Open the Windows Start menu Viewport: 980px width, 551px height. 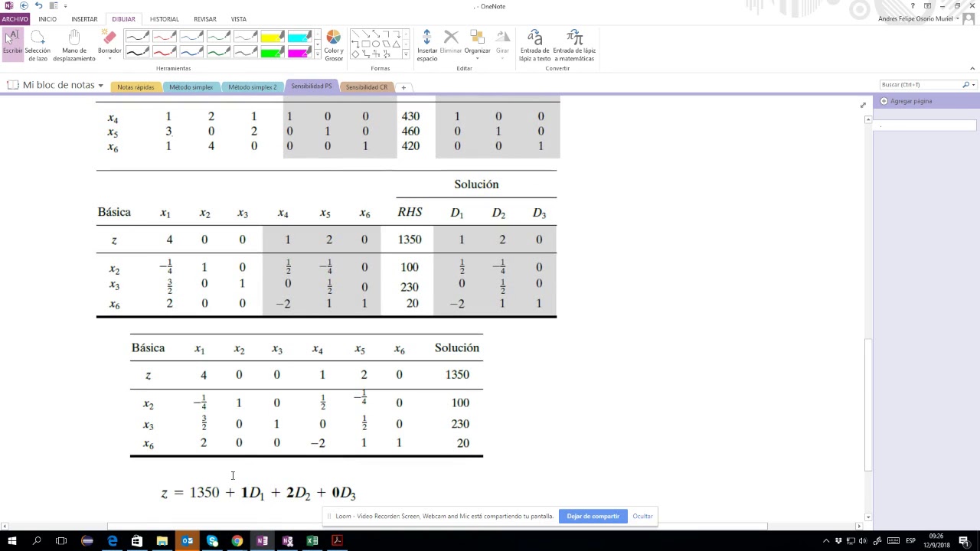click(11, 541)
